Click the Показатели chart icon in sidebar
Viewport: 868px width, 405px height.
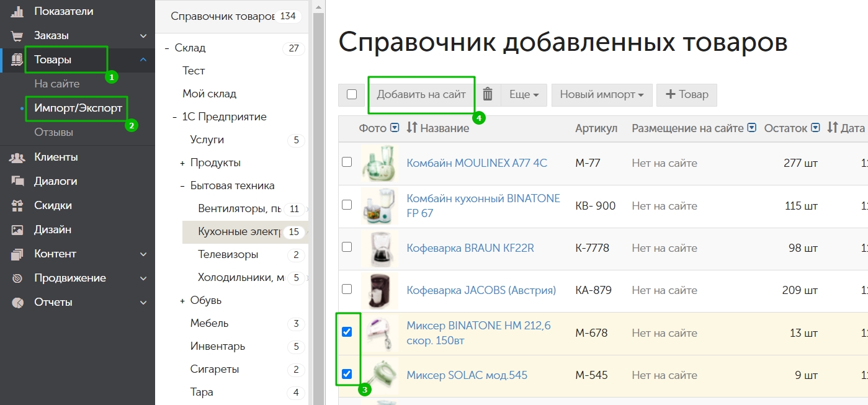tap(17, 11)
